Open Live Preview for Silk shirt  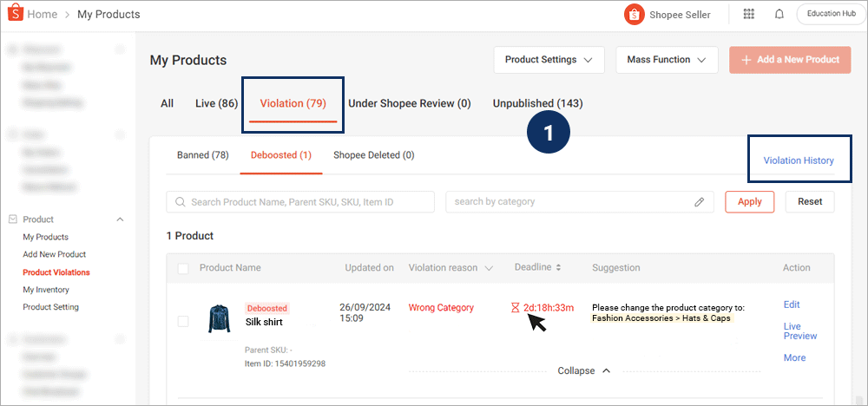coord(800,331)
